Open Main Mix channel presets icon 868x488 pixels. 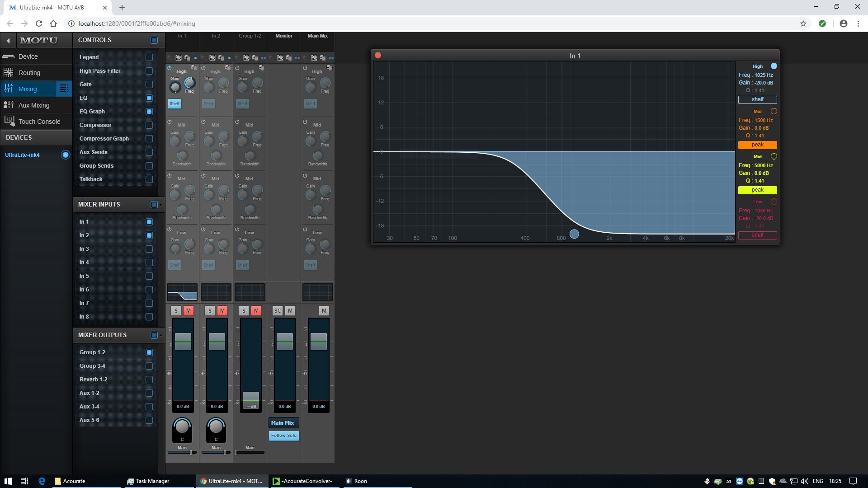323,58
